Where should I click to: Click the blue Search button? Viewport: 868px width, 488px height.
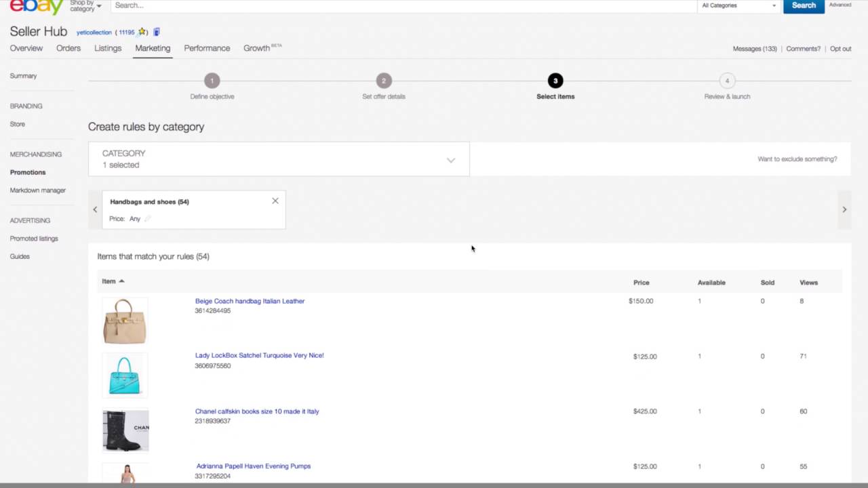[804, 5]
